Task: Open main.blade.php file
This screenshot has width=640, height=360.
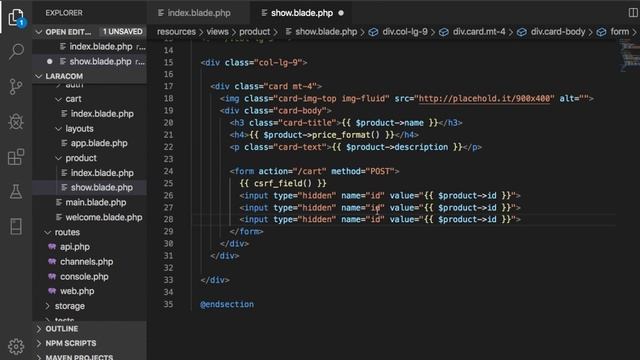Action: click(89, 202)
